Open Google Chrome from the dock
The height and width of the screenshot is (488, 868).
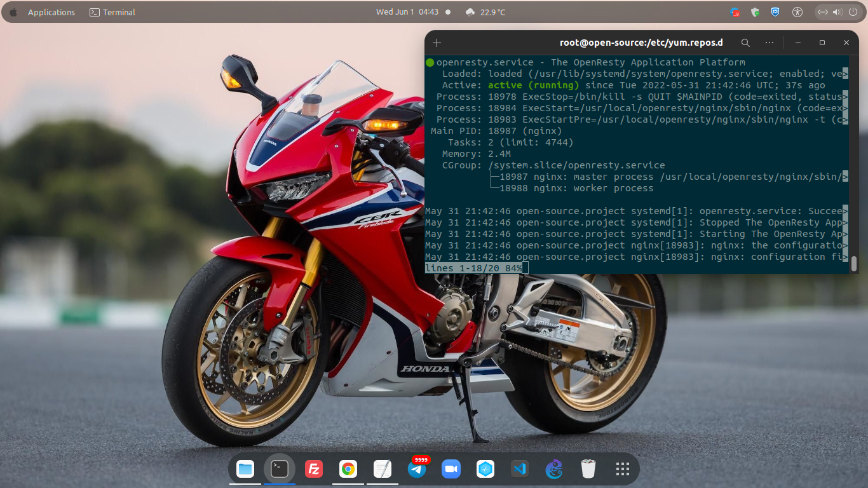pos(348,470)
